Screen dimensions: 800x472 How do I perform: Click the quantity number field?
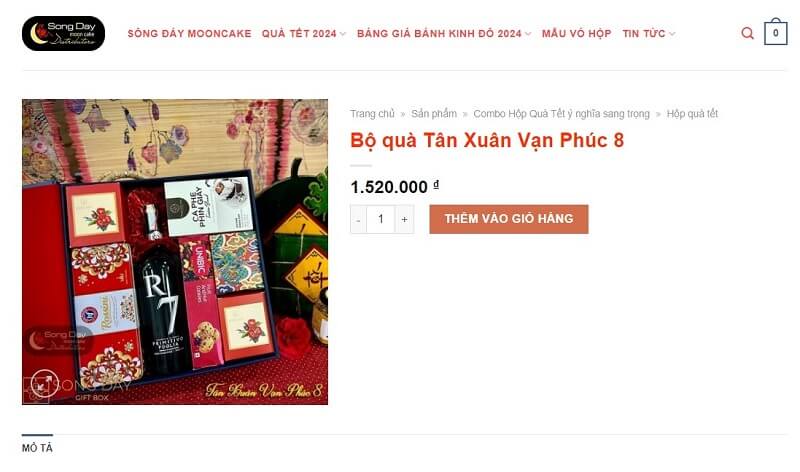point(381,219)
